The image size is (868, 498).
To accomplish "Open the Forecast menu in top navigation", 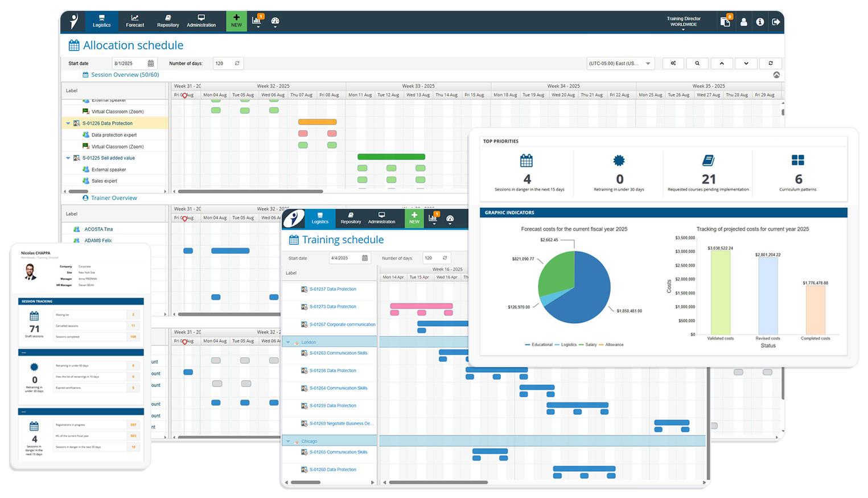I will [135, 21].
